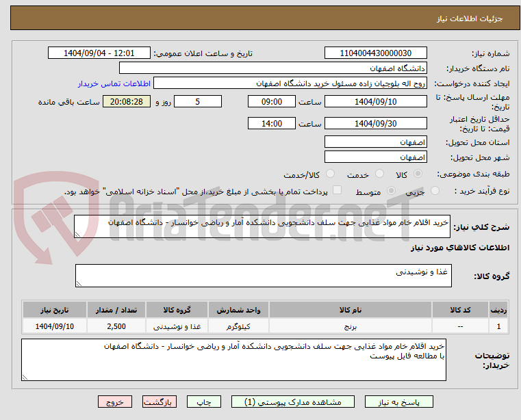Viewport: 521px width, 420px height.
Task: Click the row number 1 cell
Action: coord(498,326)
